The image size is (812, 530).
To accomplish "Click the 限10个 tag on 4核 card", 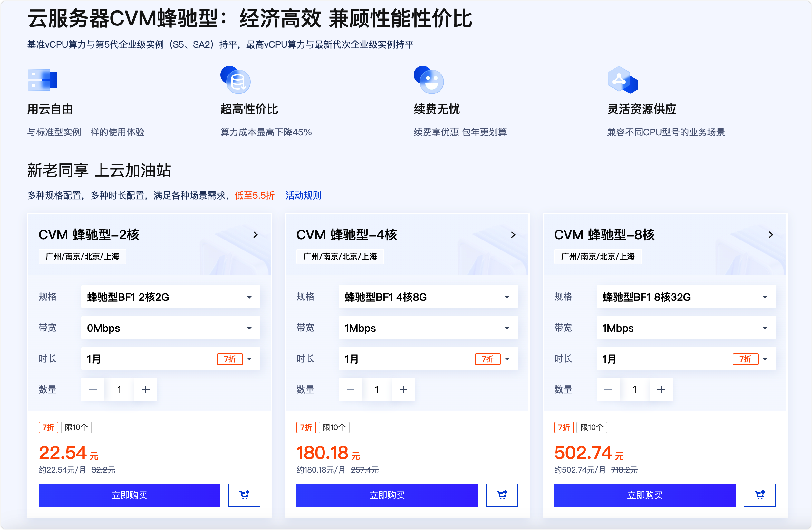I will click(334, 427).
